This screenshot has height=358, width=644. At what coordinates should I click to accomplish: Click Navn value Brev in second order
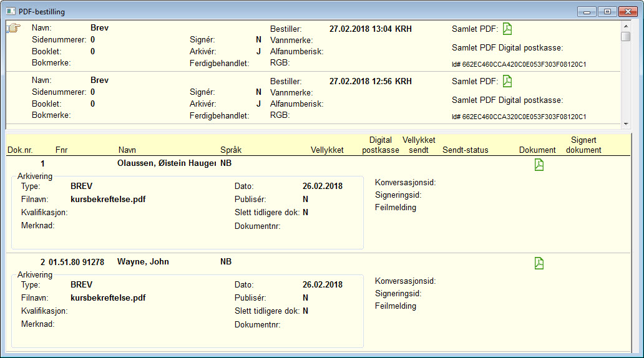(x=99, y=80)
